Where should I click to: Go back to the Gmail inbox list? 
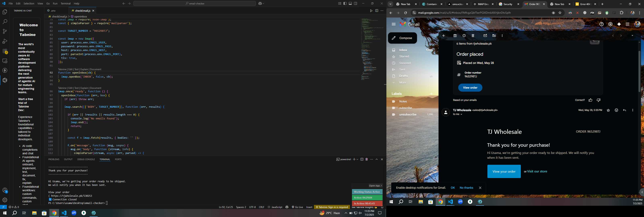444,36
